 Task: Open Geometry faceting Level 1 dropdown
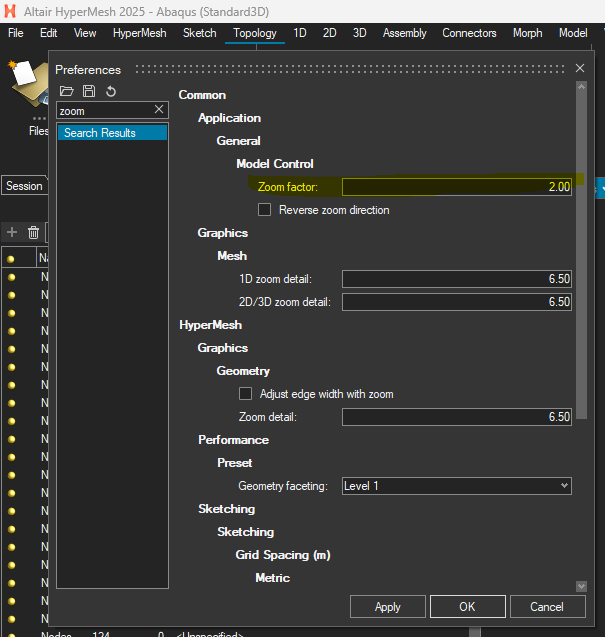coord(457,486)
